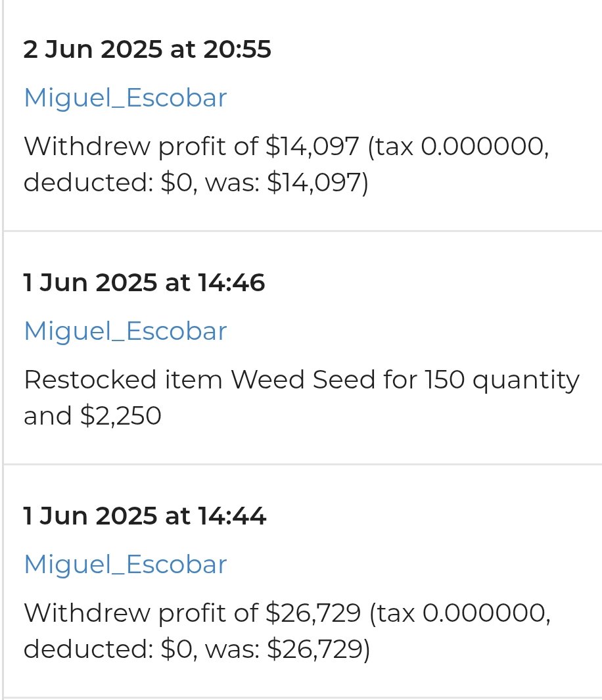602x700 pixels.
Task: Select the Withdrew profit of $14,097 text
Action: click(286, 164)
